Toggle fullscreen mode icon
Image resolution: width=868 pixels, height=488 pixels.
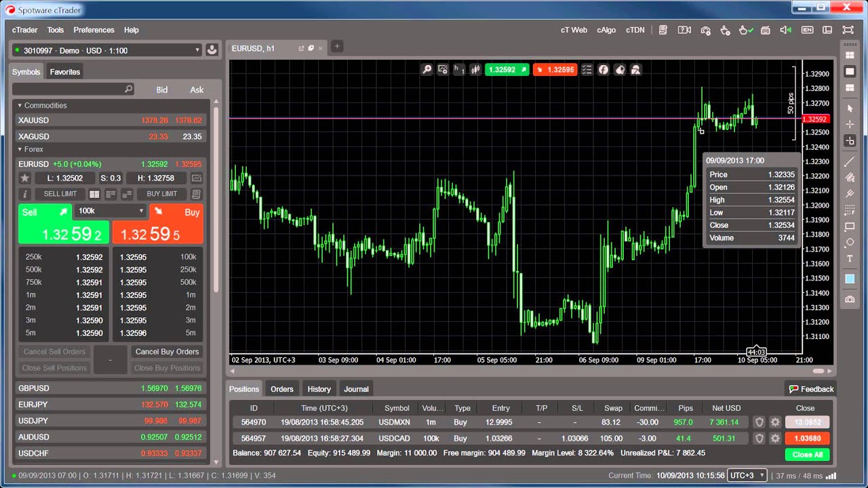tap(848, 30)
